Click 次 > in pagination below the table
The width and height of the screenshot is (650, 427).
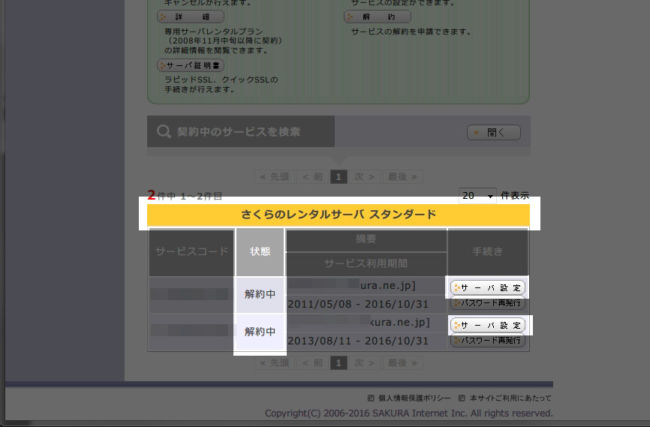(x=365, y=363)
